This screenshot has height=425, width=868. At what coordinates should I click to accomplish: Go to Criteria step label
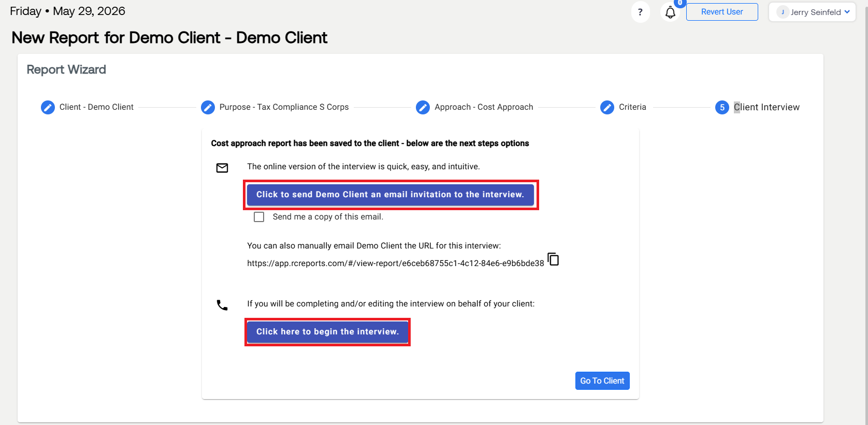pos(632,107)
